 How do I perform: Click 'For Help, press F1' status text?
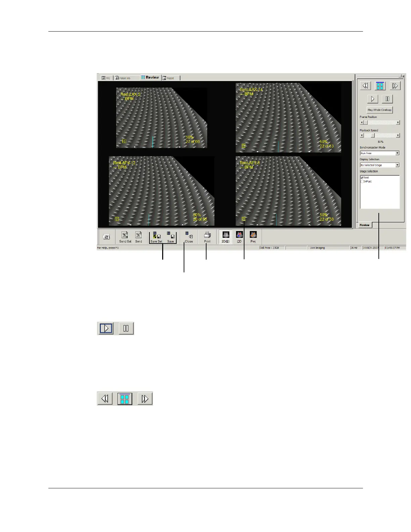tap(108, 248)
